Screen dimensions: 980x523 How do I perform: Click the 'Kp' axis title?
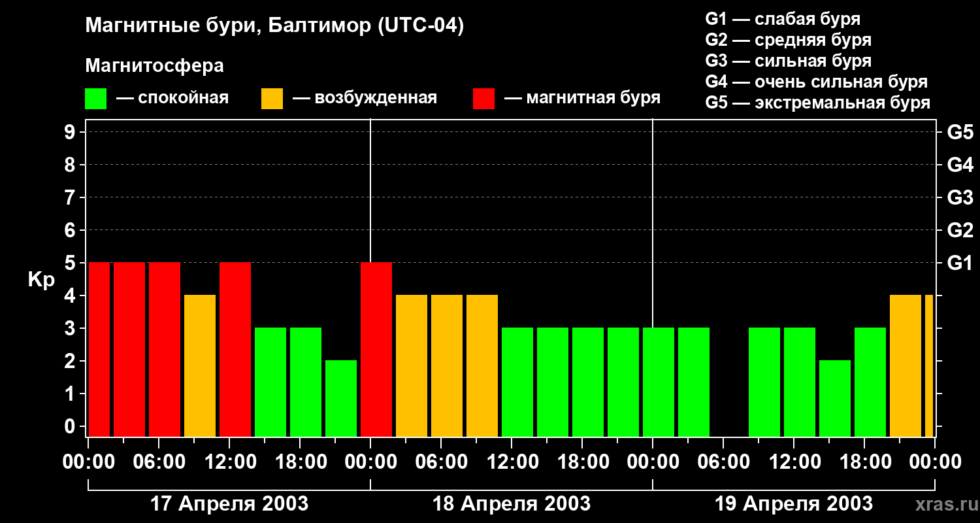tap(41, 279)
